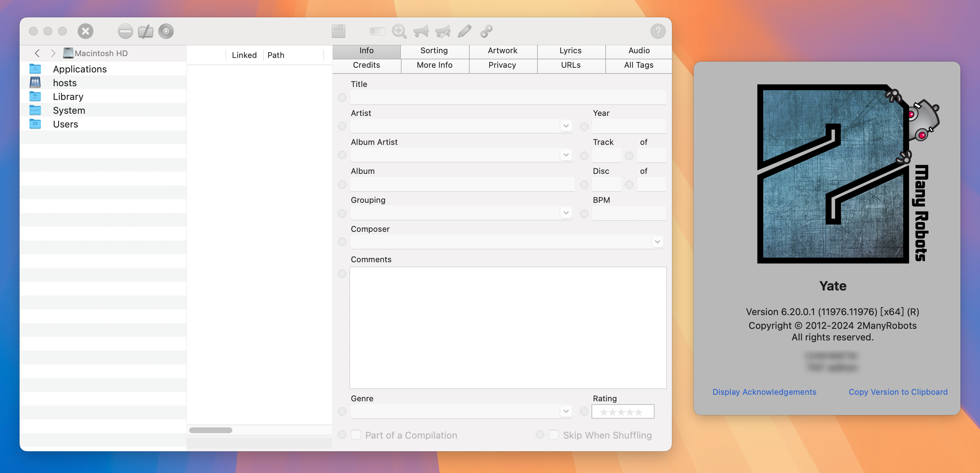Click the file list horizontal scrollbar
This screenshot has width=980, height=473.
[211, 430]
